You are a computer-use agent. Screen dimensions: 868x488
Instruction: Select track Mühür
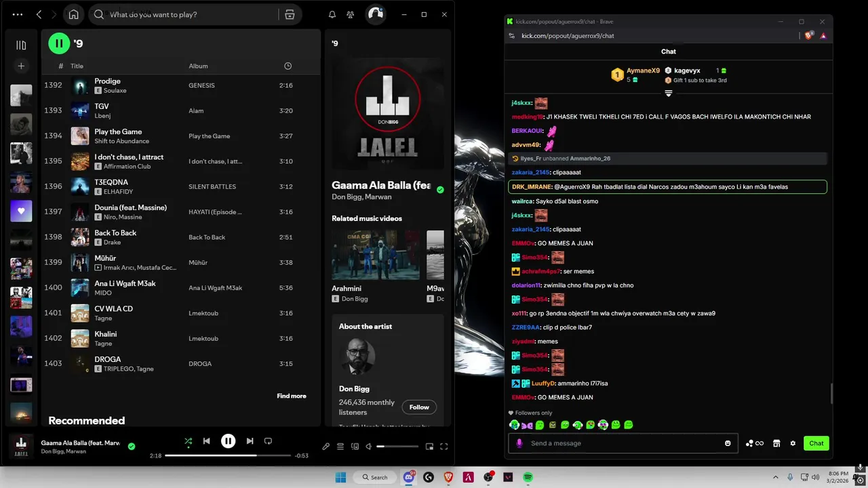180,262
